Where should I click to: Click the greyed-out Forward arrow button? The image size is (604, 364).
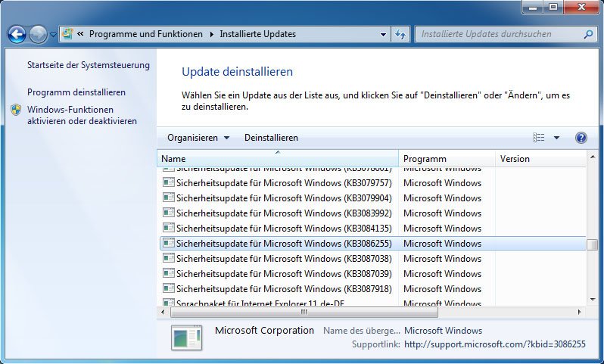click(x=38, y=35)
